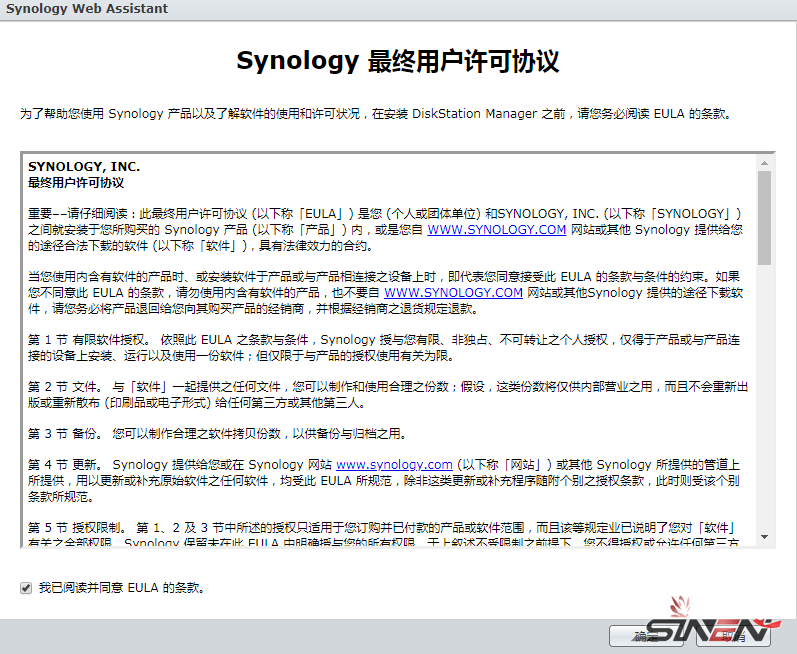Click the 第 3 节 备份 paragraph
The image size is (797, 654).
tap(218, 434)
